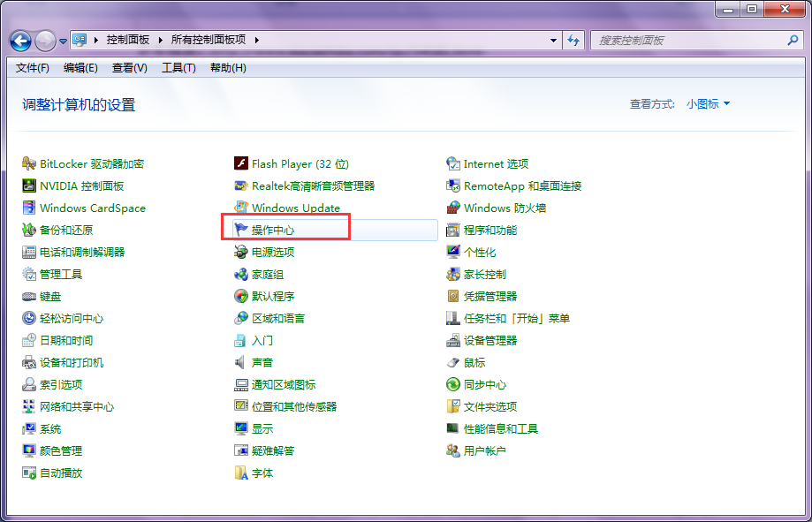Click the Realtek高清晰音频管理器 icon
The width and height of the screenshot is (812, 522).
click(241, 185)
